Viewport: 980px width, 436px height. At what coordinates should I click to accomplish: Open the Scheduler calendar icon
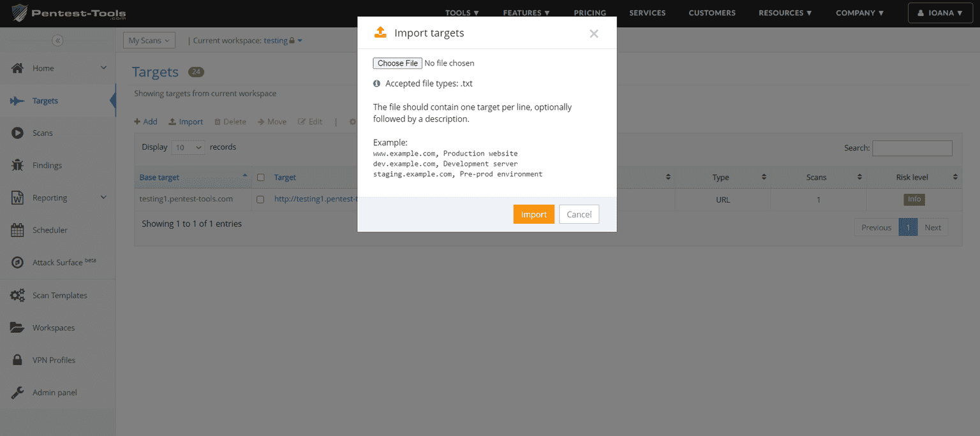pyautogui.click(x=17, y=229)
